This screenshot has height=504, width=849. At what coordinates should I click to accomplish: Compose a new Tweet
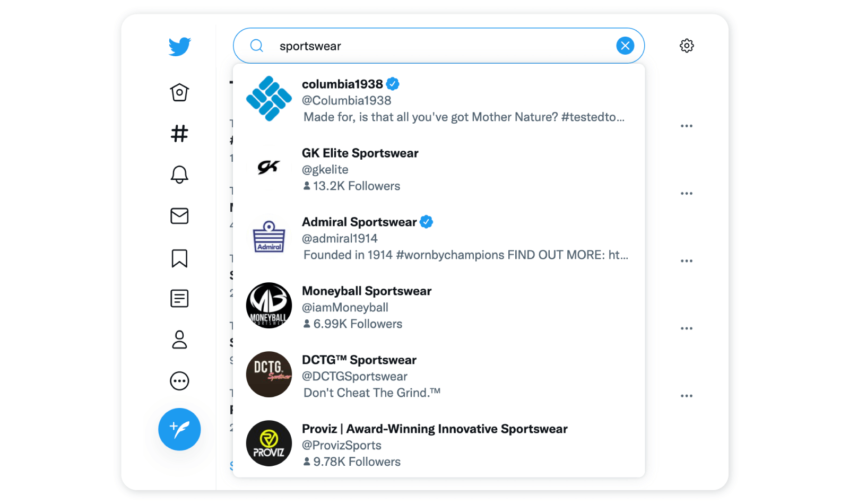(179, 429)
